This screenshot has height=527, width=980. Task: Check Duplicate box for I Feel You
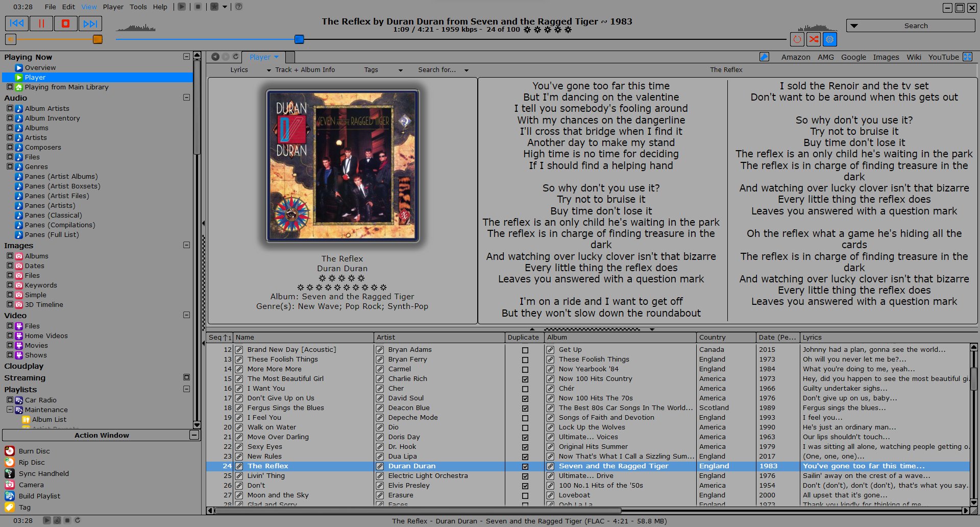[525, 418]
